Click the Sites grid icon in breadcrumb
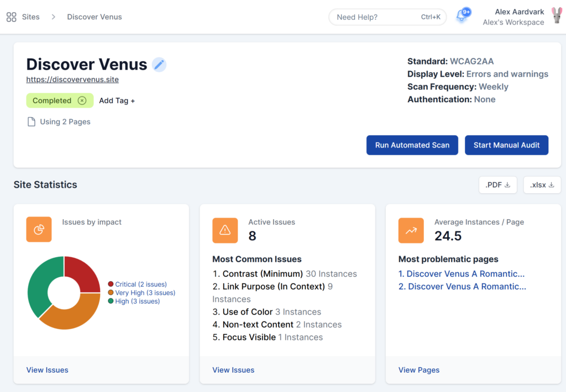The width and height of the screenshot is (566, 392). [11, 17]
